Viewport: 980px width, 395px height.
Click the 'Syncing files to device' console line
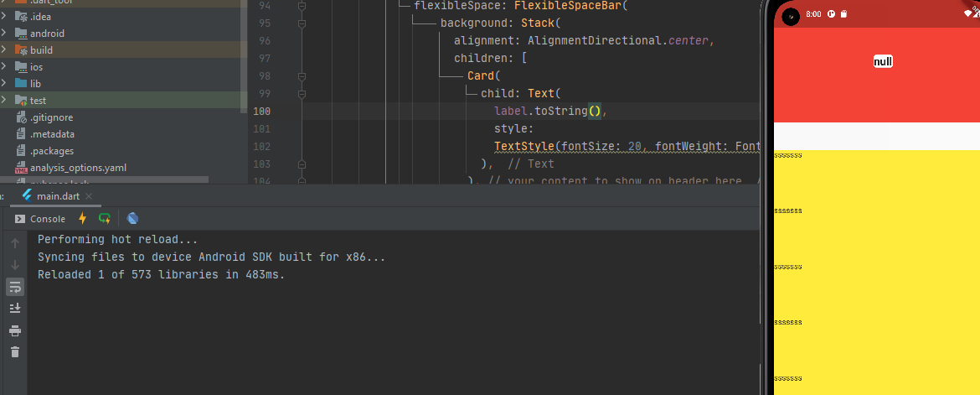211,257
